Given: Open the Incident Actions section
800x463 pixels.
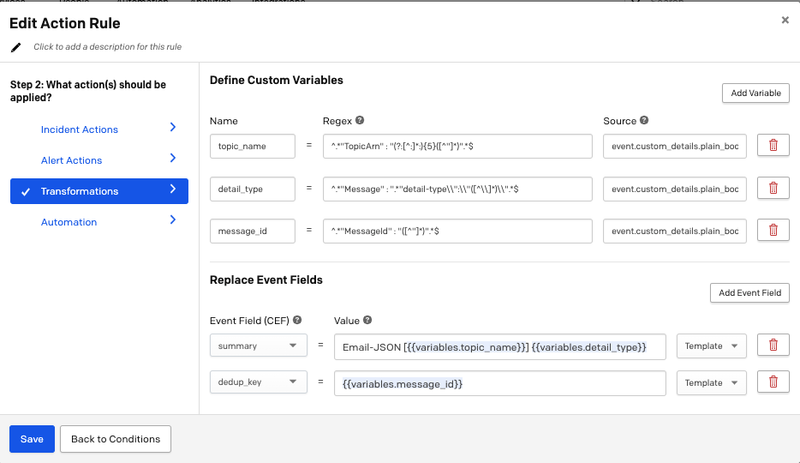Looking at the screenshot, I should pyautogui.click(x=99, y=129).
